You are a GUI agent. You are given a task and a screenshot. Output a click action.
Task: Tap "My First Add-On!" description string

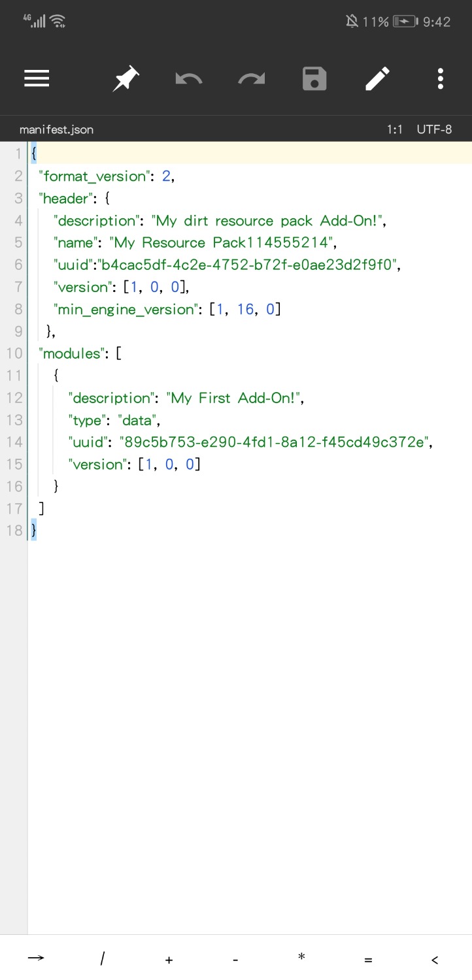[234, 399]
